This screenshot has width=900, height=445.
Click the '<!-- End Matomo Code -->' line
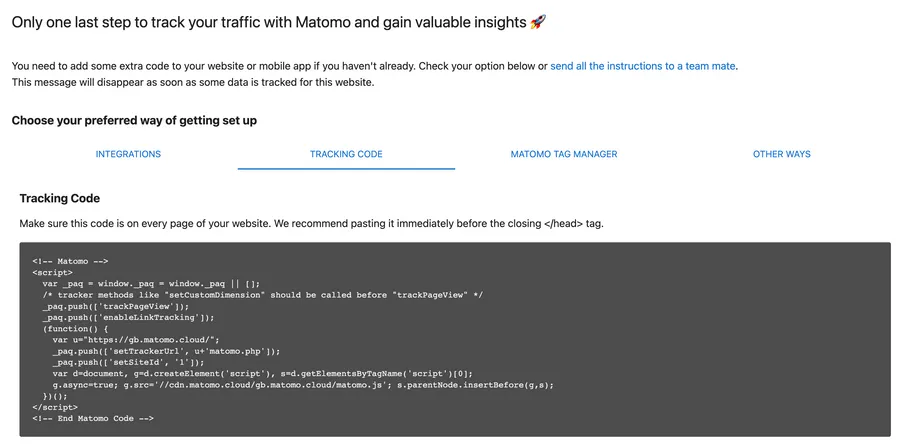click(x=92, y=418)
